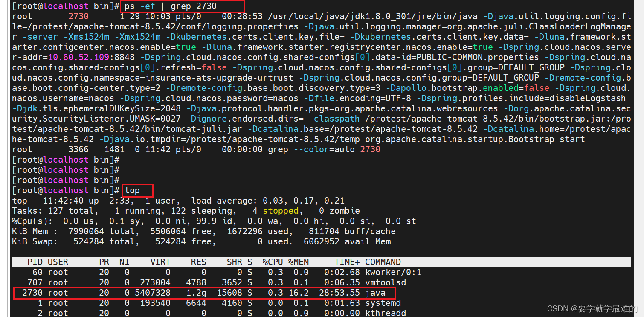The height and width of the screenshot is (317, 644).
Task: Click the %CPU column header
Action: click(273, 262)
